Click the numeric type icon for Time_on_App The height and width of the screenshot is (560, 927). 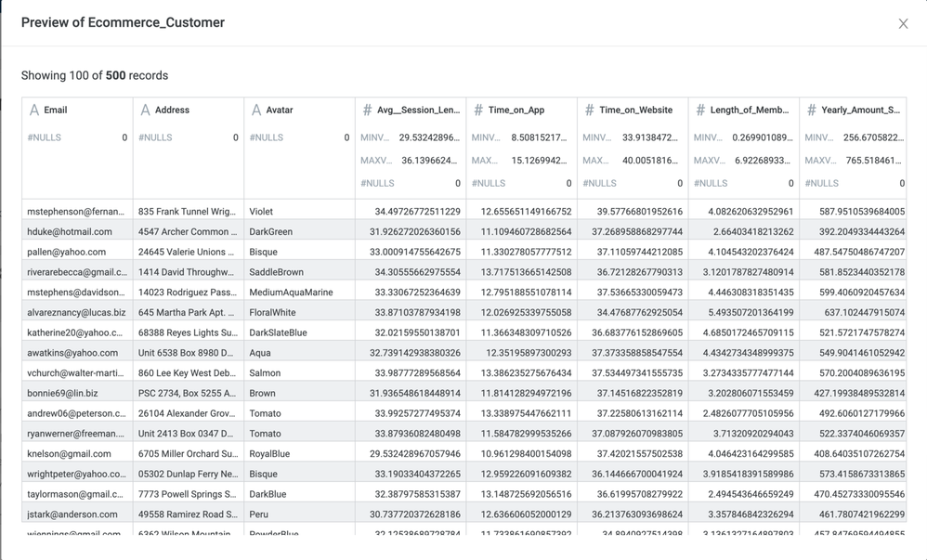click(x=478, y=110)
